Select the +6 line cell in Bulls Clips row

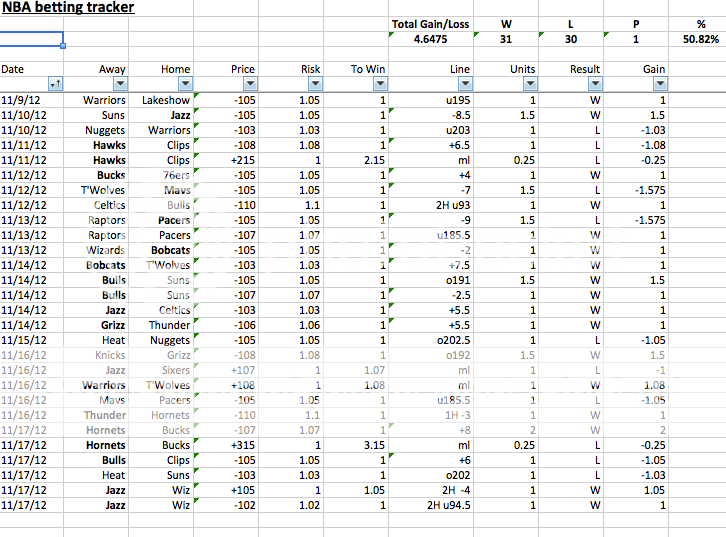[x=431, y=460]
